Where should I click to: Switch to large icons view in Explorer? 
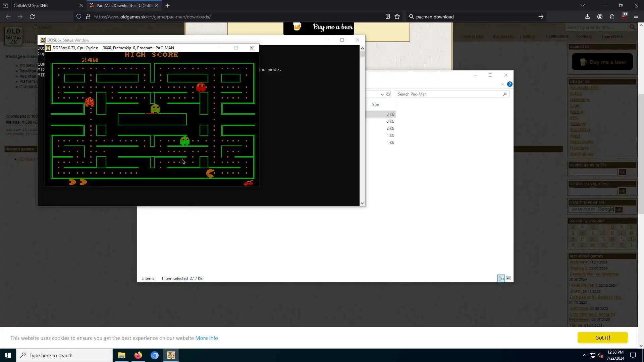[x=508, y=278]
